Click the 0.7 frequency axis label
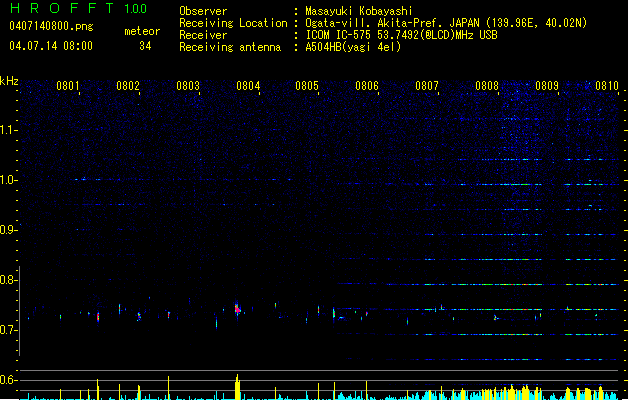The height and width of the screenshot is (400, 629). click(x=8, y=330)
